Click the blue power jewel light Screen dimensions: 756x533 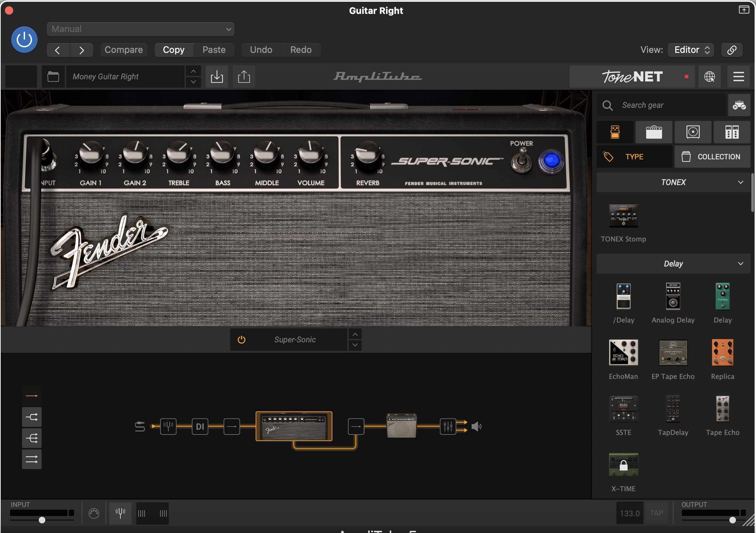point(551,161)
